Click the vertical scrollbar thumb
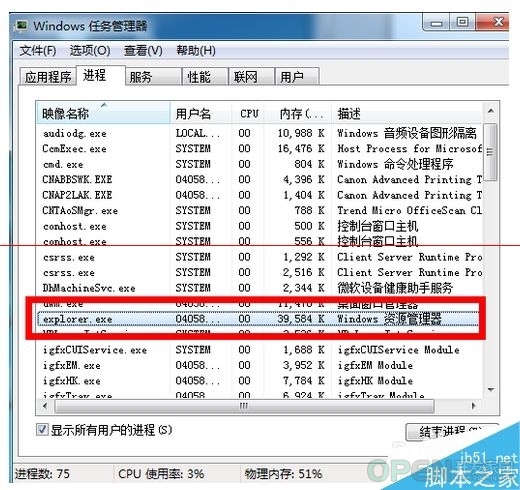This screenshot has width=520, height=490. [x=490, y=152]
